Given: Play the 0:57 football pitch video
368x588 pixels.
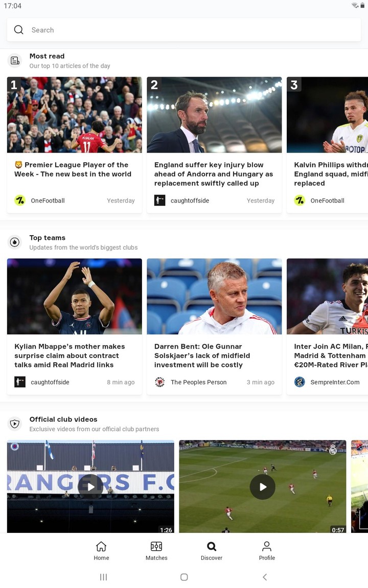Looking at the screenshot, I should click(263, 487).
